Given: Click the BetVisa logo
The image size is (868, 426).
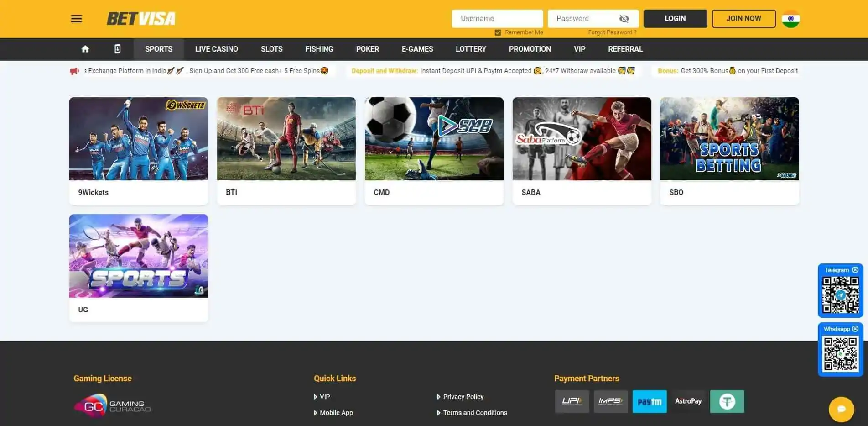Looking at the screenshot, I should 141,19.
